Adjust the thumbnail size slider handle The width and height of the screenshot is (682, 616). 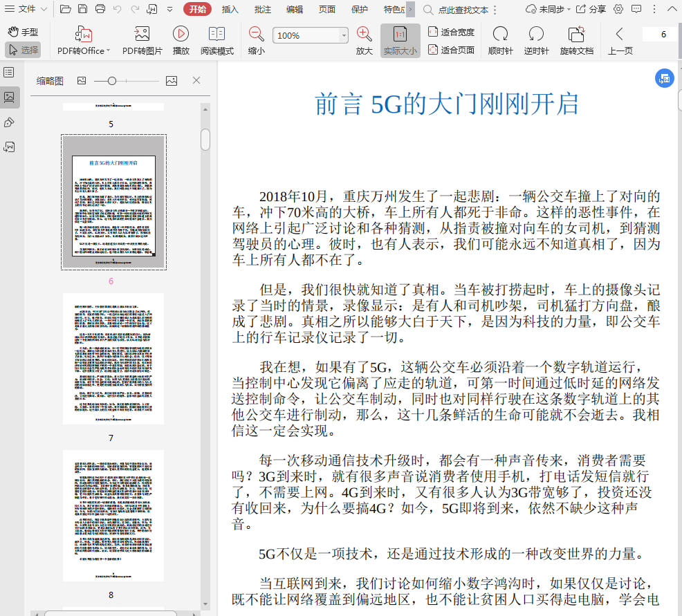(112, 81)
